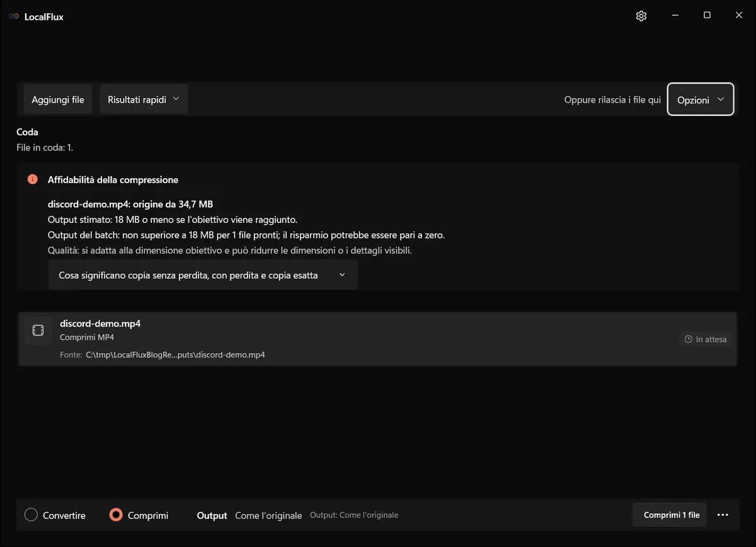Viewport: 756px width, 547px height.
Task: Click the clock icon in In attesa badge
Action: tap(689, 339)
